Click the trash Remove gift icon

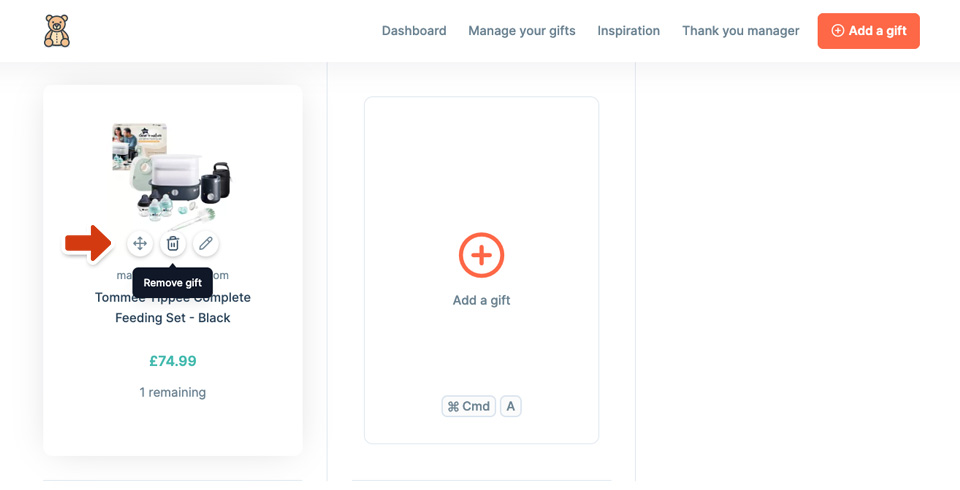click(x=173, y=244)
